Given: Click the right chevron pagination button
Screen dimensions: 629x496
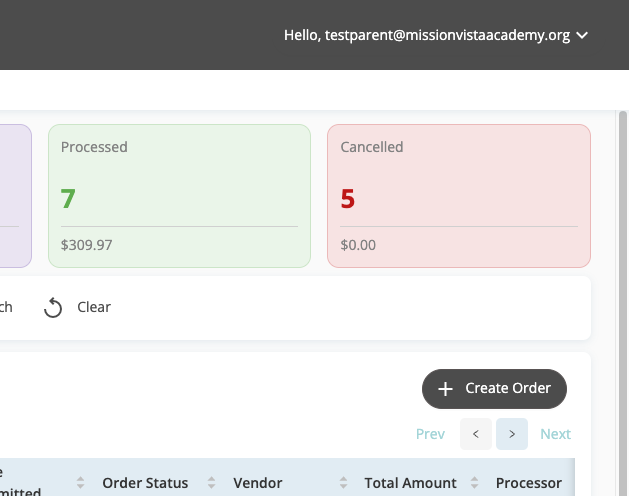Looking at the screenshot, I should coord(512,434).
